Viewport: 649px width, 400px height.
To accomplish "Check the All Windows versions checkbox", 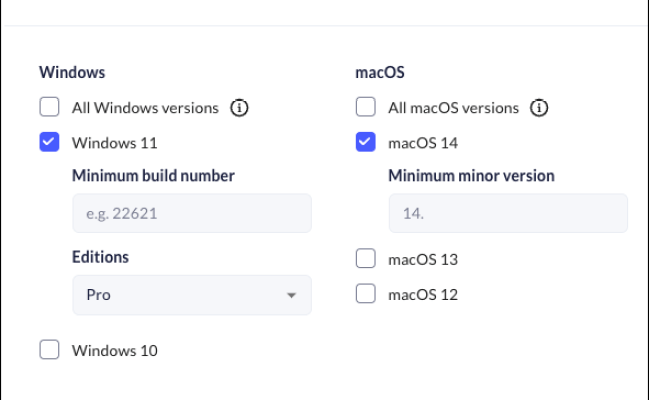I will (49, 107).
